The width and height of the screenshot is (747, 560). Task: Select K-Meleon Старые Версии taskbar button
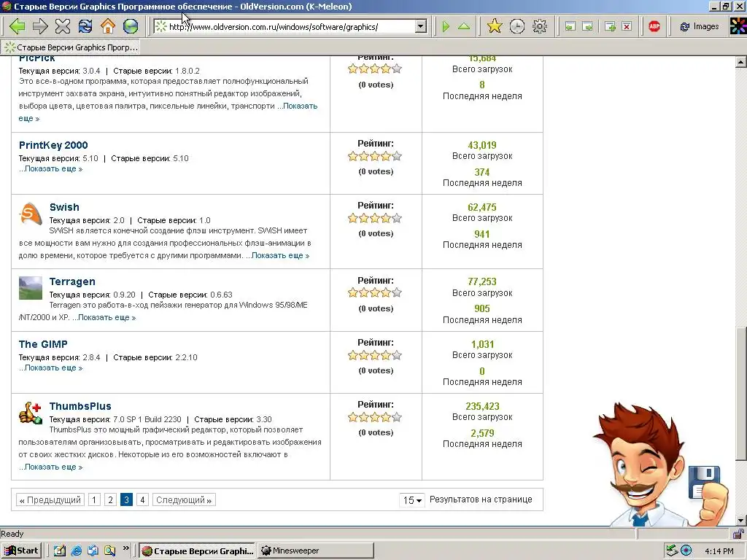coord(198,551)
